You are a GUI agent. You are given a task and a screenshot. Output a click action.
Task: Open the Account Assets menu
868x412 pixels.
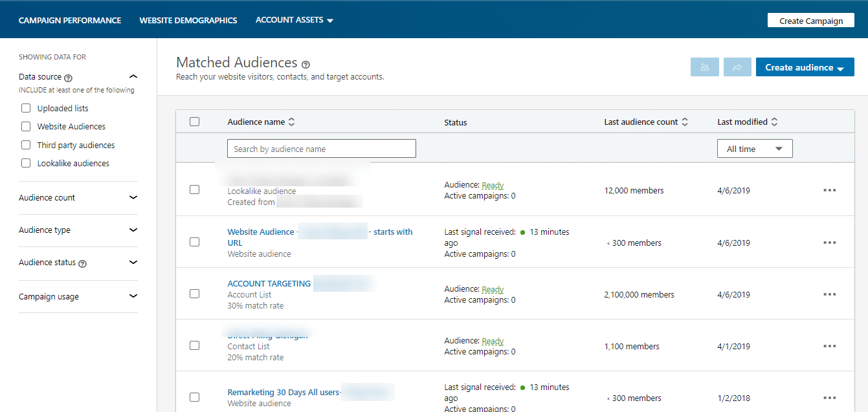click(295, 20)
